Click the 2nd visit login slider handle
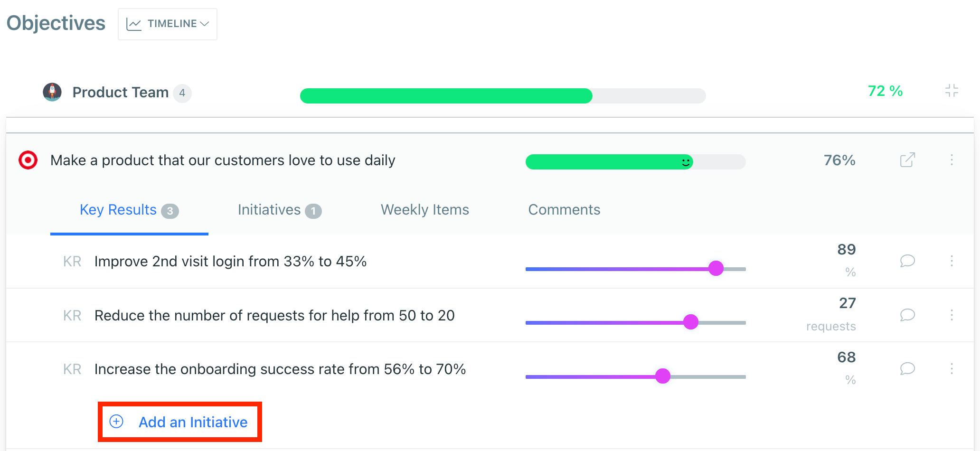The width and height of the screenshot is (980, 451). (716, 268)
